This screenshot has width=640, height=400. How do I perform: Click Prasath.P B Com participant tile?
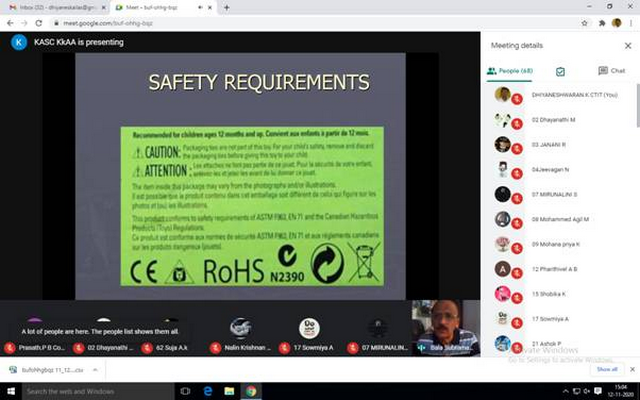[x=35, y=329]
